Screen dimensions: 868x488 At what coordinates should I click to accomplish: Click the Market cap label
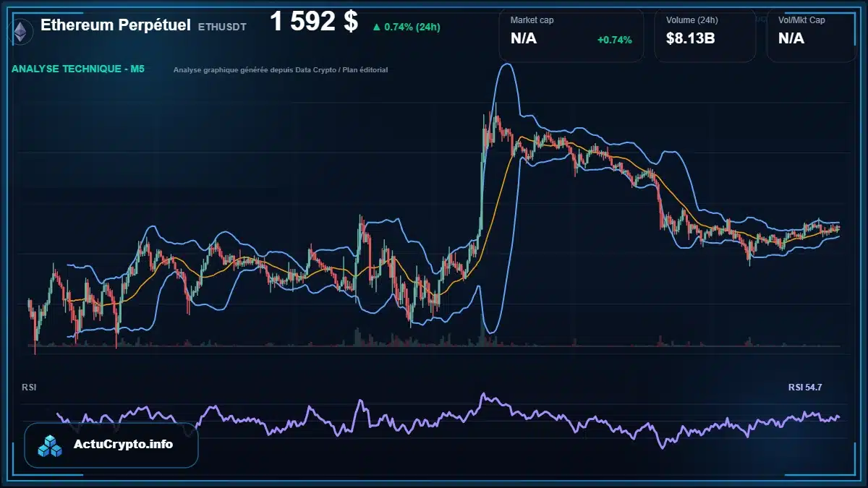click(x=532, y=20)
